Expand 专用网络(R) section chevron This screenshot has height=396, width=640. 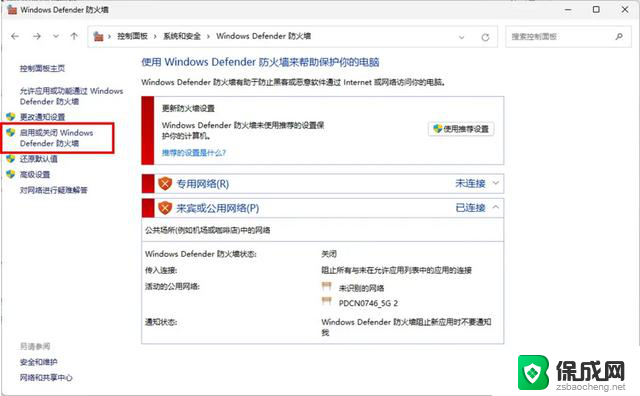click(496, 183)
